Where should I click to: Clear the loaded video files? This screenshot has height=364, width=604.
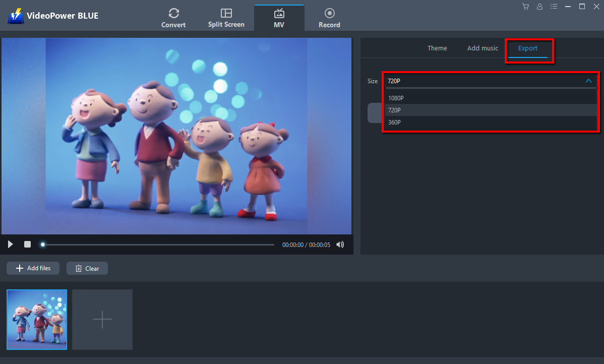click(x=87, y=268)
